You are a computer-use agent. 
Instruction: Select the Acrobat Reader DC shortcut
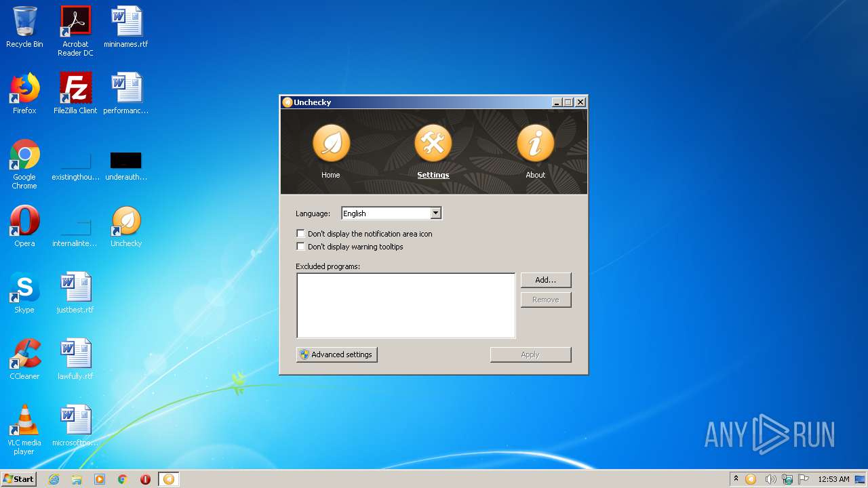(75, 31)
